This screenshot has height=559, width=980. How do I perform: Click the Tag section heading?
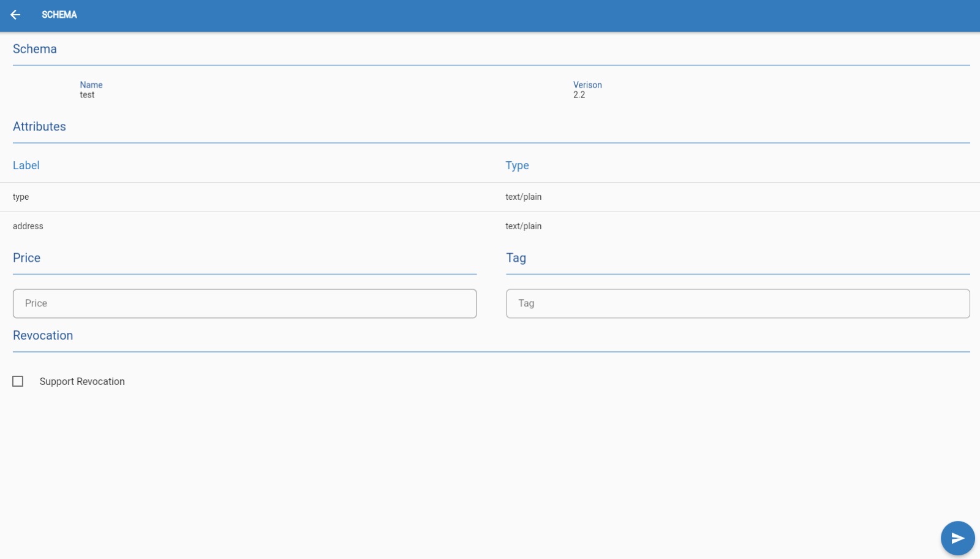click(516, 258)
